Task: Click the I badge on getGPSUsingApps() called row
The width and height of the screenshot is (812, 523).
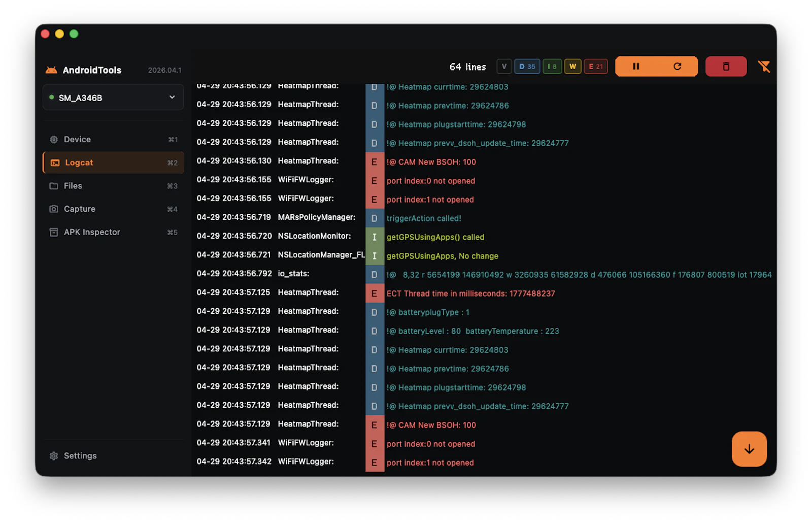Action: pyautogui.click(x=375, y=237)
